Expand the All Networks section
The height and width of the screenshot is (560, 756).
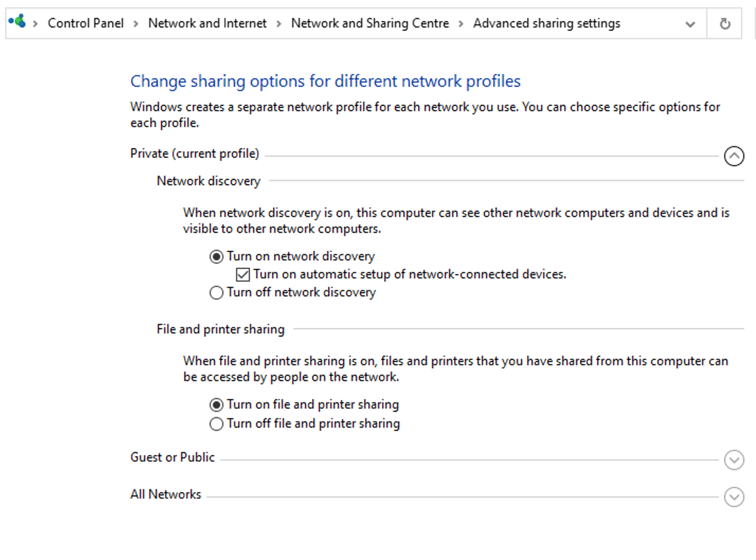pyautogui.click(x=734, y=496)
